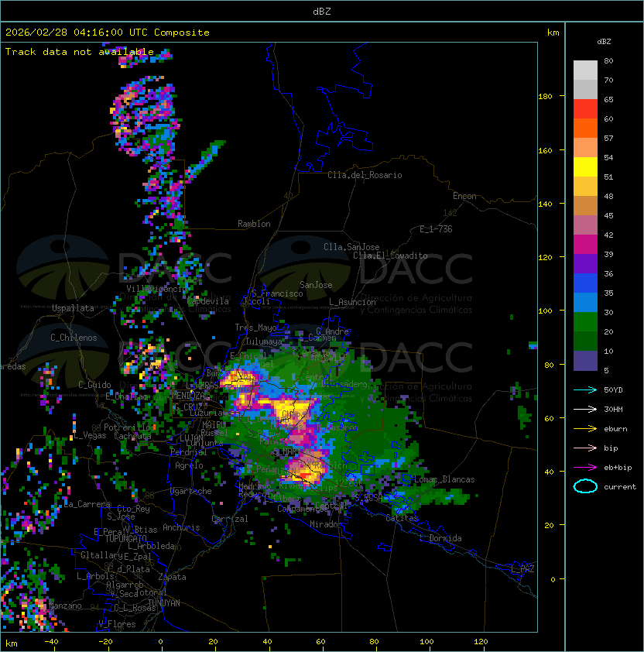Click the 'Catitas' map label
This screenshot has height=652, width=644.
(x=402, y=519)
